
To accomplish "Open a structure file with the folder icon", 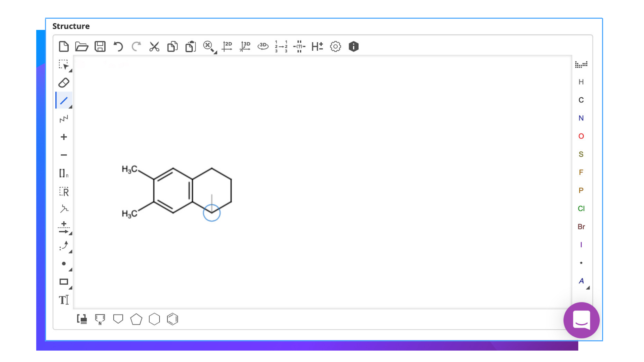I will coord(82,46).
